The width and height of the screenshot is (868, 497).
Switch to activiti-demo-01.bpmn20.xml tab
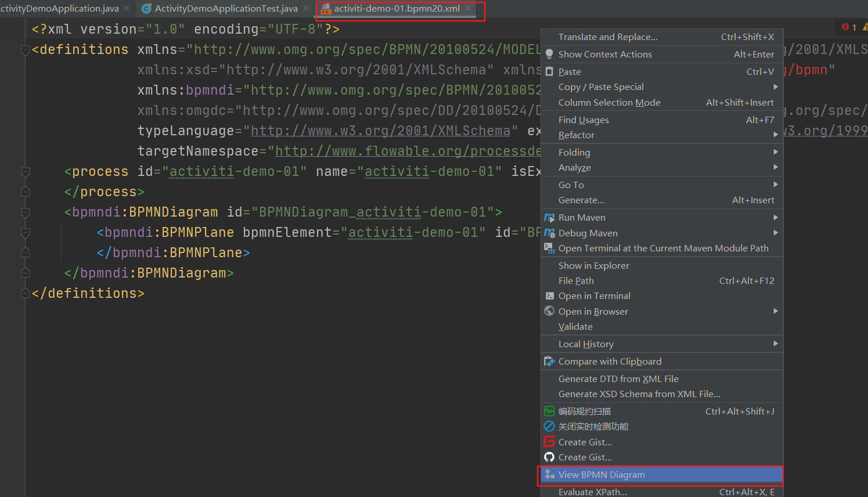coord(397,8)
